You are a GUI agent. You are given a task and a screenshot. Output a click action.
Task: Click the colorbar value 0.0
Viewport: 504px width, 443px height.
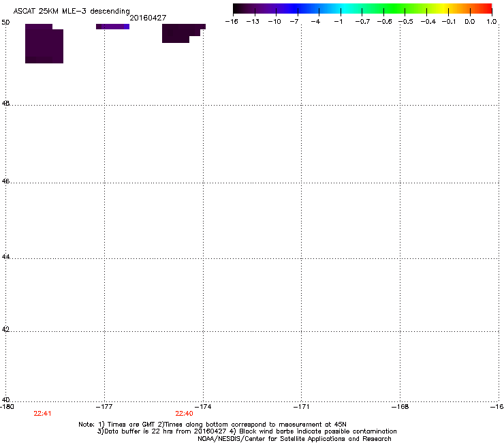click(x=470, y=22)
